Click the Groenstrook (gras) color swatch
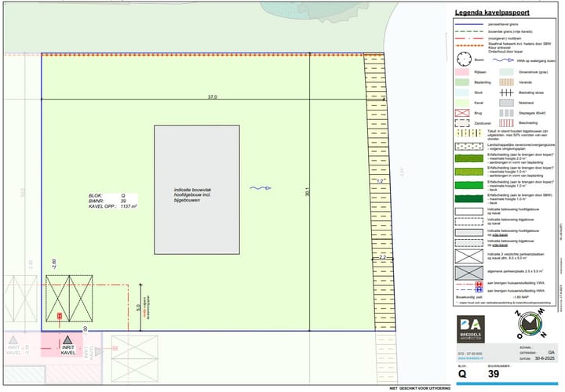The image size is (565, 392). pyautogui.click(x=506, y=72)
